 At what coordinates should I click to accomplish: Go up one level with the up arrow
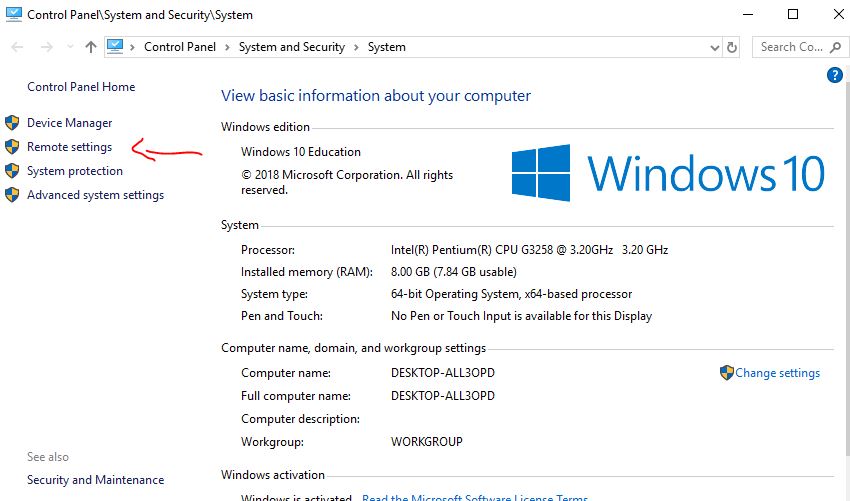click(91, 47)
